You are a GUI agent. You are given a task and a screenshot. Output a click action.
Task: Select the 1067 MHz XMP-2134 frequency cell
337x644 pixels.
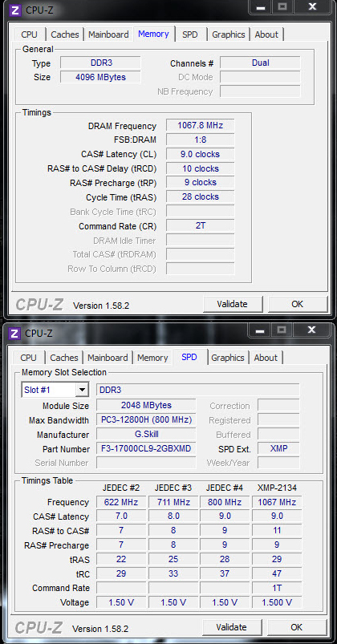coord(277,502)
